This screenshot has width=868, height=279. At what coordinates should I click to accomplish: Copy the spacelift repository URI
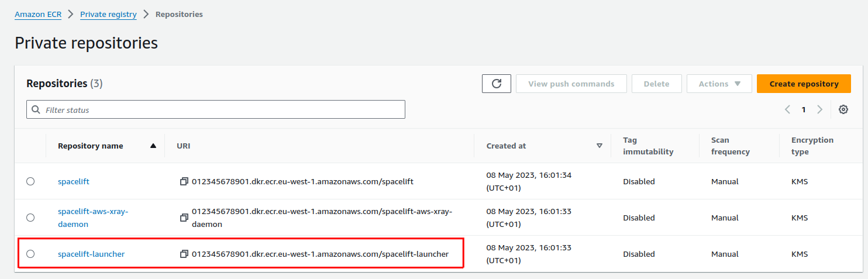pos(184,181)
